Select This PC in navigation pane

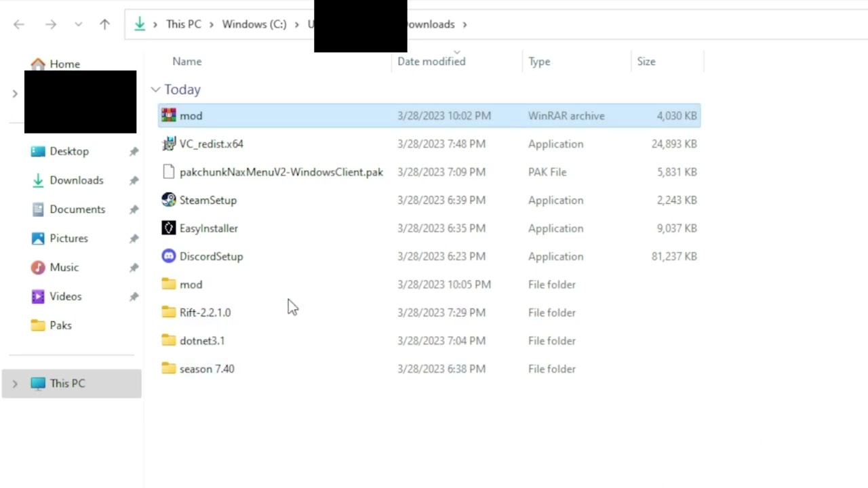(x=67, y=384)
